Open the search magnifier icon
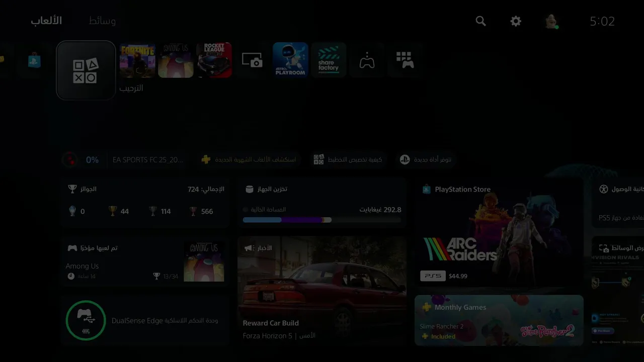Image resolution: width=644 pixels, height=362 pixels. 481,21
